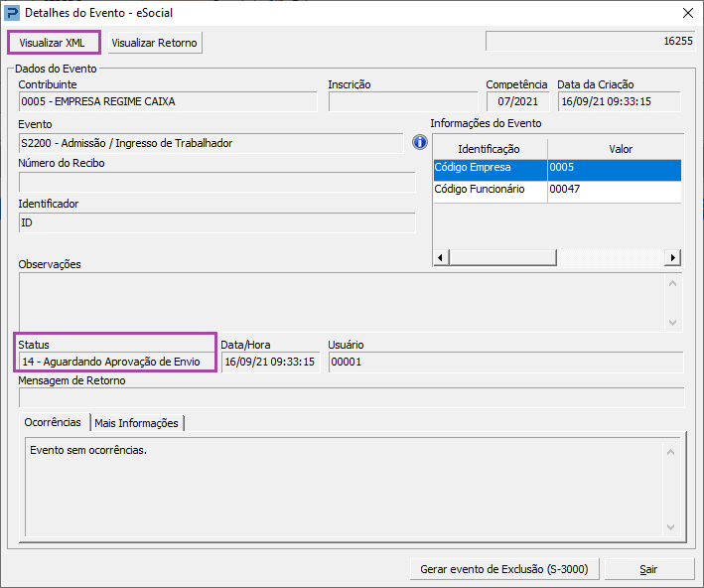
Task: Click the Identificação column header
Action: coord(489,149)
